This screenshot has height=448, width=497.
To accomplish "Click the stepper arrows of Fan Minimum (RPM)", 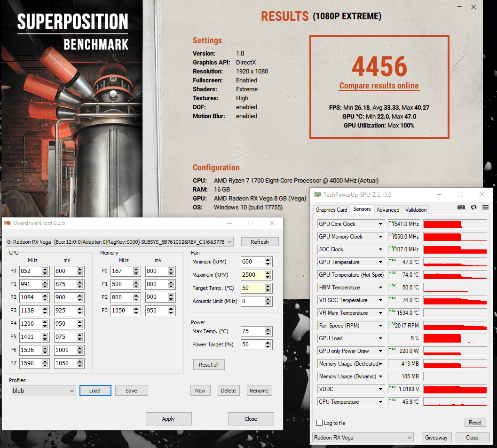I will (x=268, y=262).
